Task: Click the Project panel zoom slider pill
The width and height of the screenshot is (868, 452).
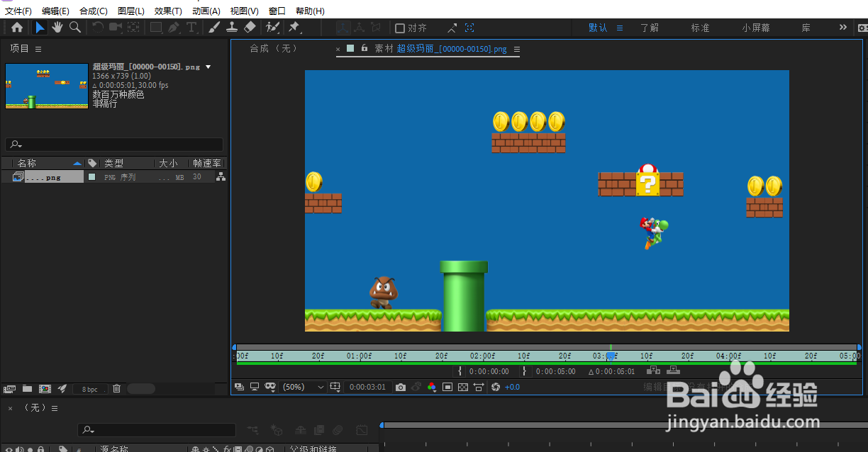Action: [141, 388]
